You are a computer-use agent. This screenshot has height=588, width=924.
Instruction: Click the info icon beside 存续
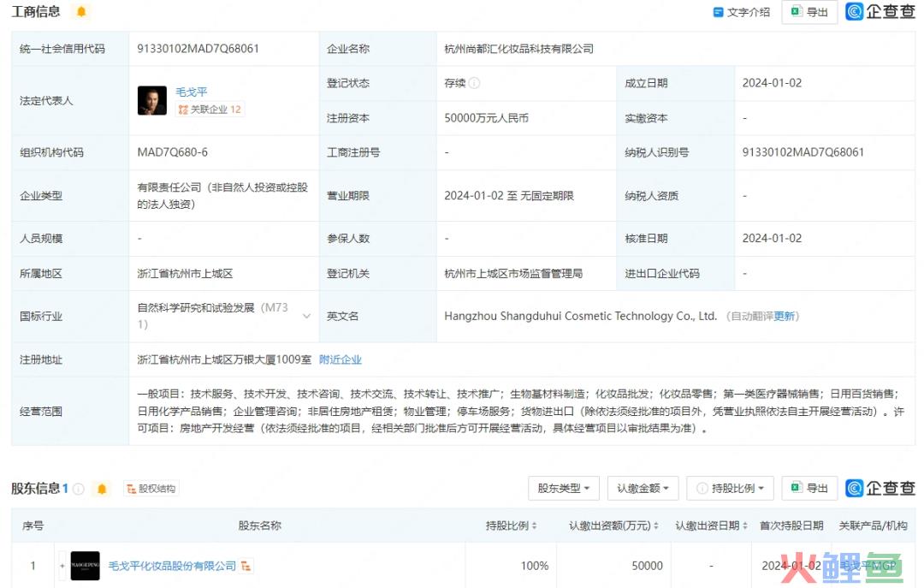[474, 83]
